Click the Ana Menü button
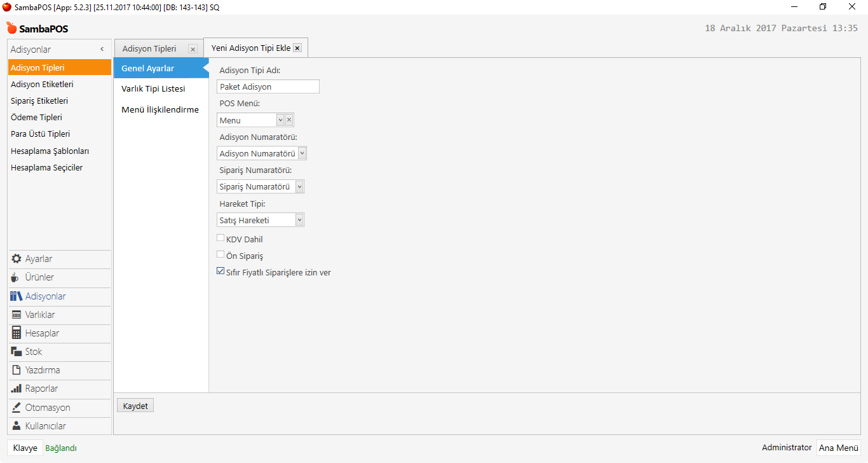Viewport: 868px width, 463px height. [838, 448]
